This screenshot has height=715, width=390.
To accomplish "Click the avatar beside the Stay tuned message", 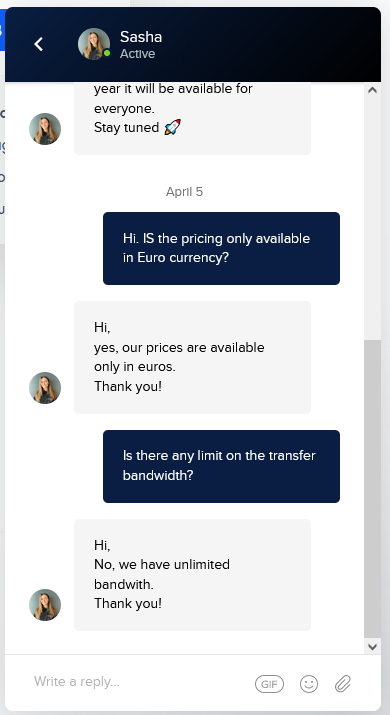I will [x=45, y=129].
